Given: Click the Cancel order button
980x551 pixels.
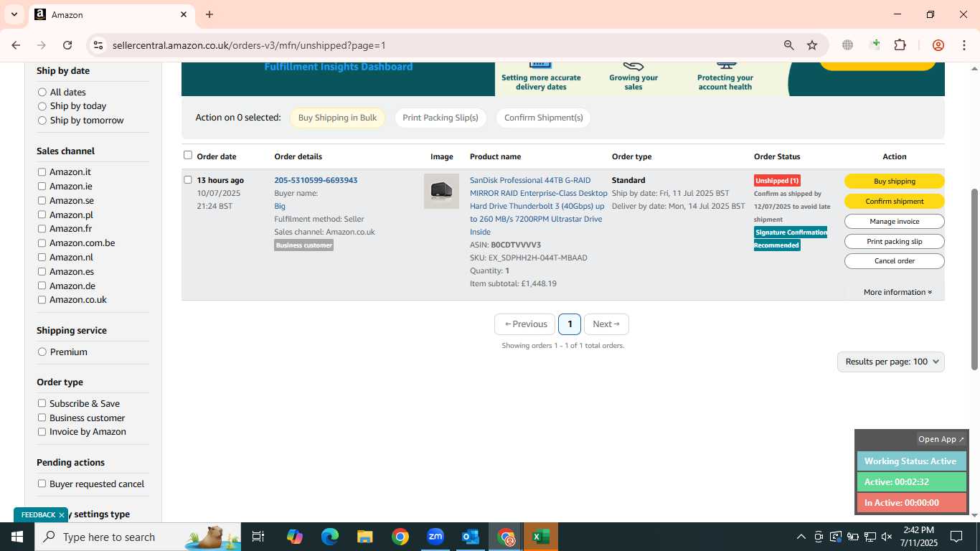Looking at the screenshot, I should [x=895, y=261].
